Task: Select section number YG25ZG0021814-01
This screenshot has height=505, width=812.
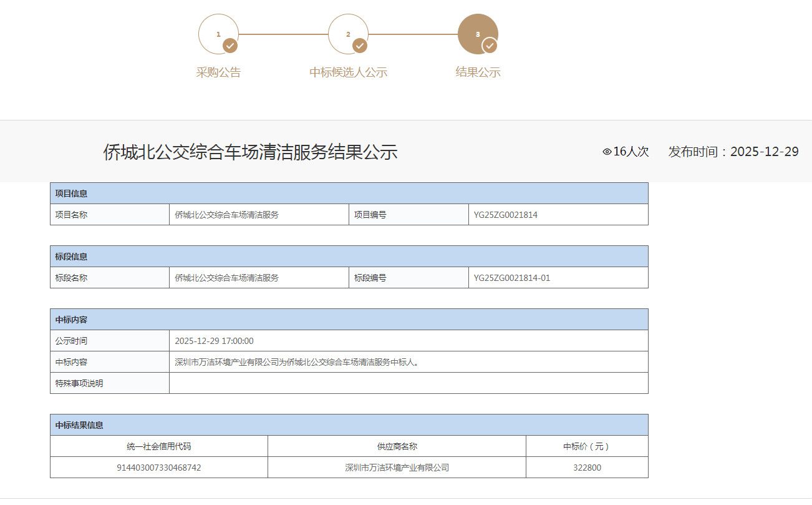Action: [x=511, y=278]
